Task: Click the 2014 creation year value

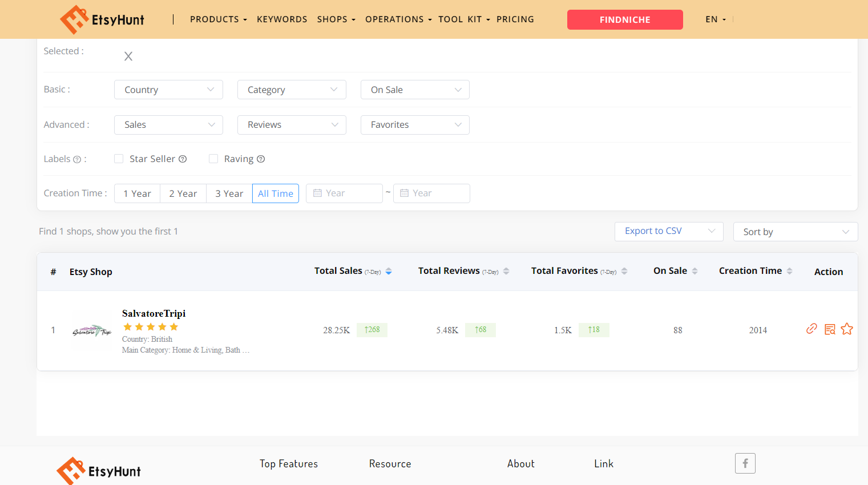Action: [x=758, y=330]
